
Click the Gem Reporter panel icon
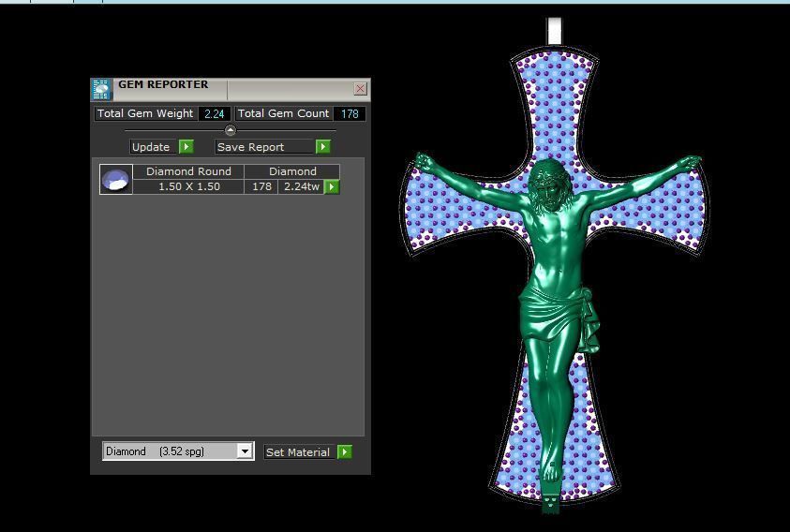tap(102, 90)
